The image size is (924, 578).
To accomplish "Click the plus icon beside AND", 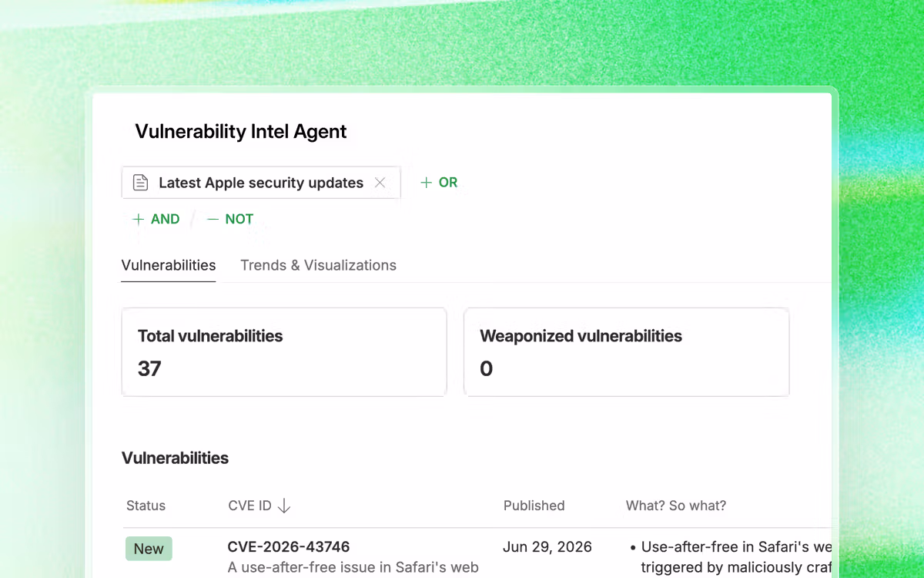I will [139, 219].
